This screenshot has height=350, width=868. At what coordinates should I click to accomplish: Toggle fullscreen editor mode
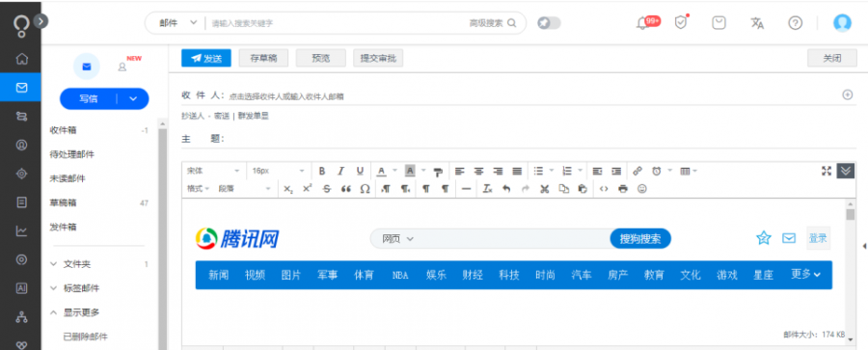point(827,171)
